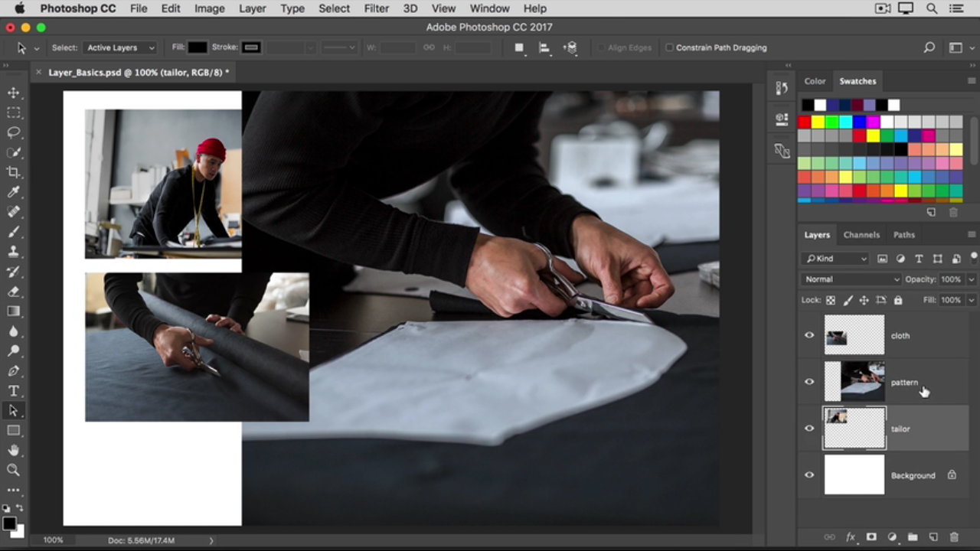Activate the Zoom tool
Viewport: 980px width, 551px height.
point(14,470)
